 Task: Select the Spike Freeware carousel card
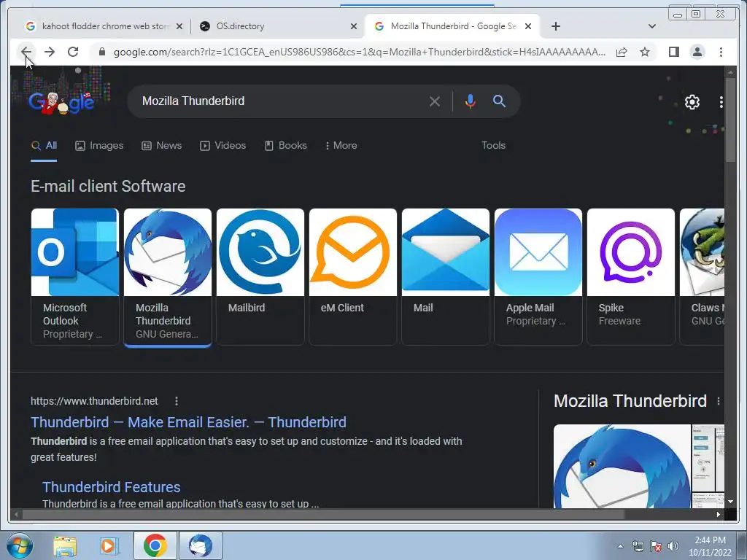pos(631,276)
